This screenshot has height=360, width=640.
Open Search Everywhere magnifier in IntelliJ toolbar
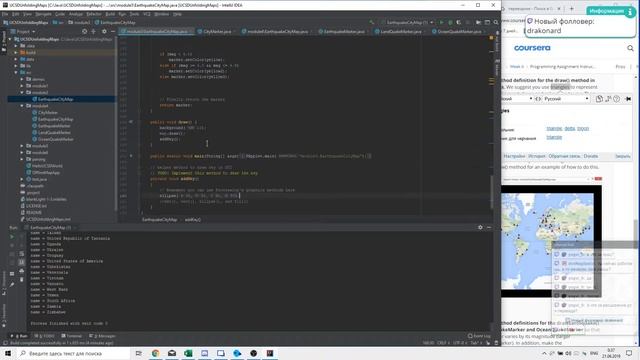(x=496, y=22)
